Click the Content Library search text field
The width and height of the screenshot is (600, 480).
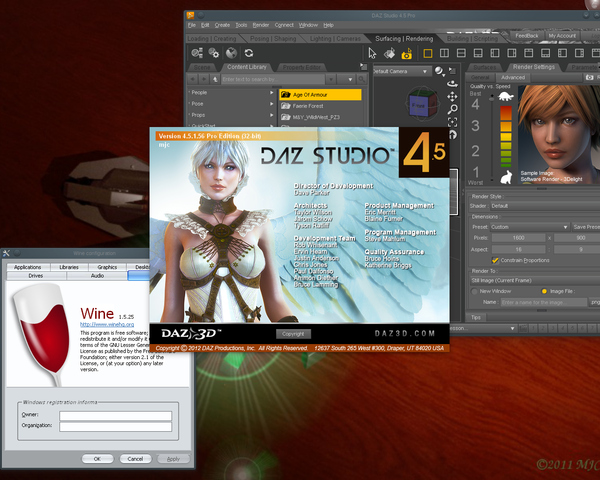[x=273, y=79]
